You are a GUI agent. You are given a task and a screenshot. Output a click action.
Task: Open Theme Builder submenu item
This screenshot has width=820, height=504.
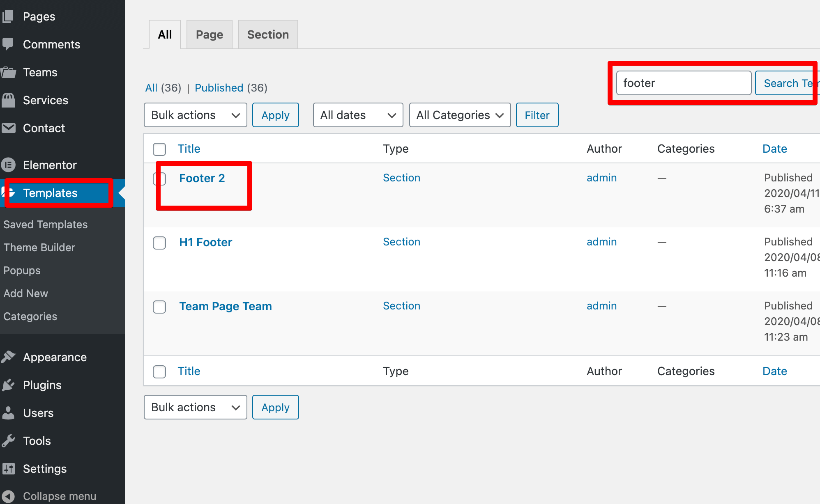(x=39, y=247)
